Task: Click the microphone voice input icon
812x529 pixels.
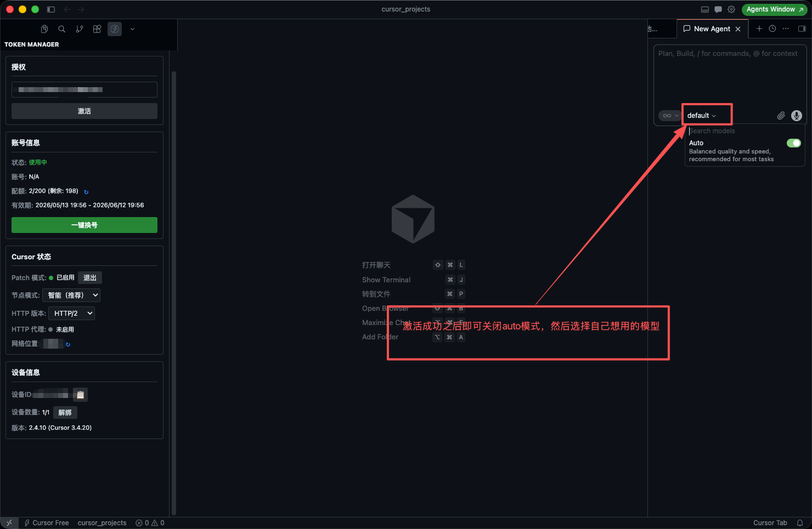Action: pos(797,116)
